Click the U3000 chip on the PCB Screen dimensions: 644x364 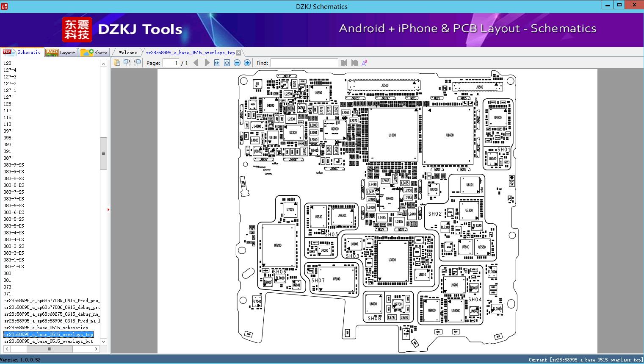[392, 260]
